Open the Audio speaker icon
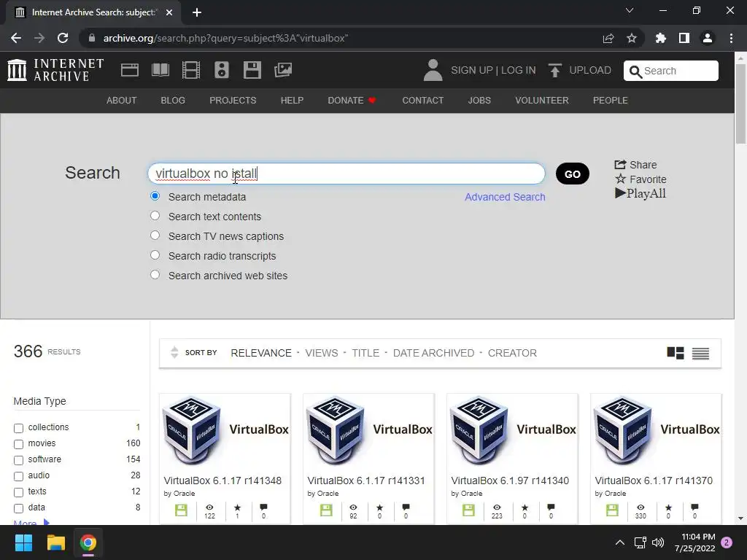Viewport: 747px width, 560px height. 222,70
